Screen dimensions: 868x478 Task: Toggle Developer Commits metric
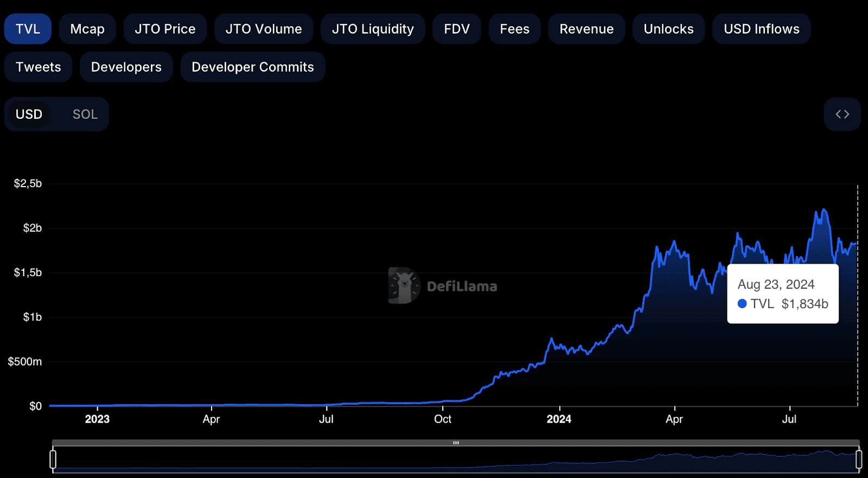[x=253, y=67]
